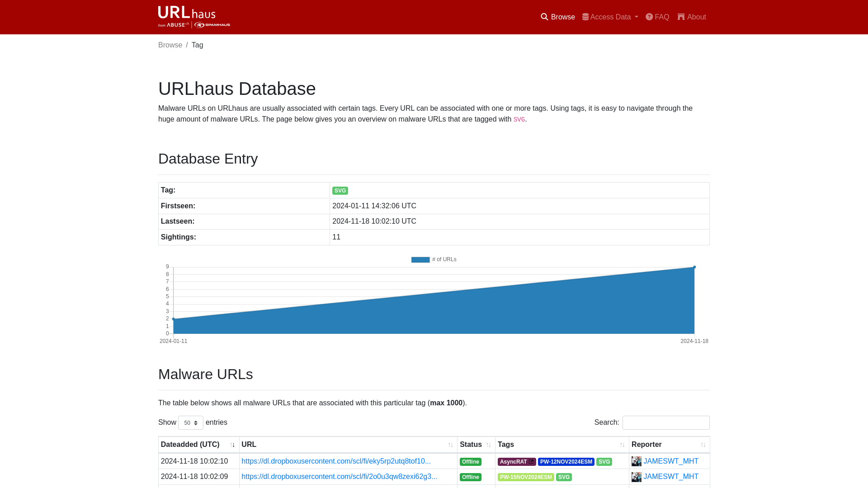
Task: Click the AsyncRAT tag badge
Action: 517,462
